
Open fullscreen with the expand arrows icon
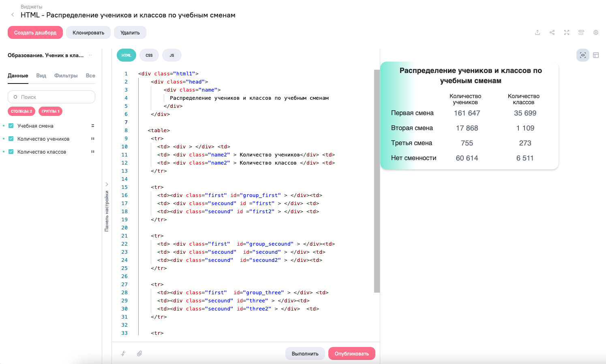567,32
